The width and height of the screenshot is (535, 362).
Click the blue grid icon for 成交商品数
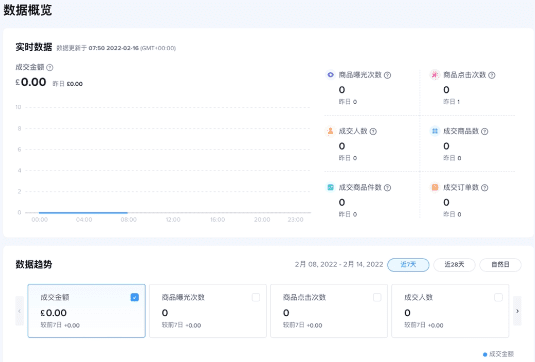[435, 131]
